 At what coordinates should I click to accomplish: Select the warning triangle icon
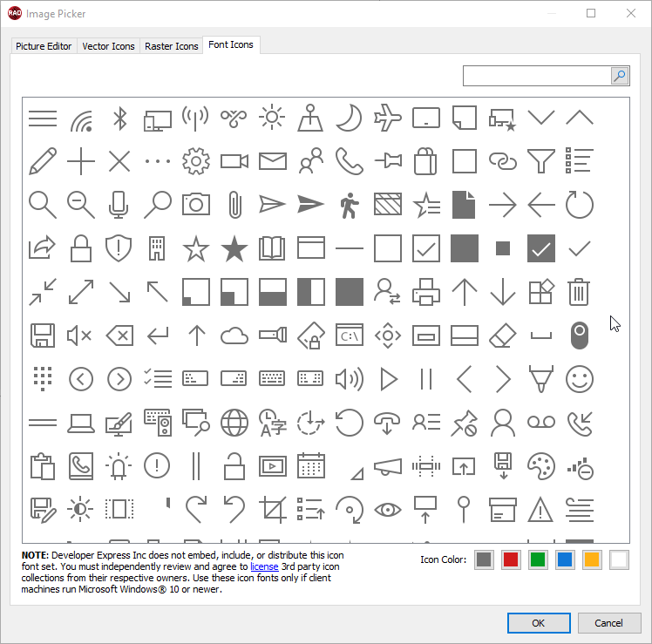pyautogui.click(x=540, y=508)
